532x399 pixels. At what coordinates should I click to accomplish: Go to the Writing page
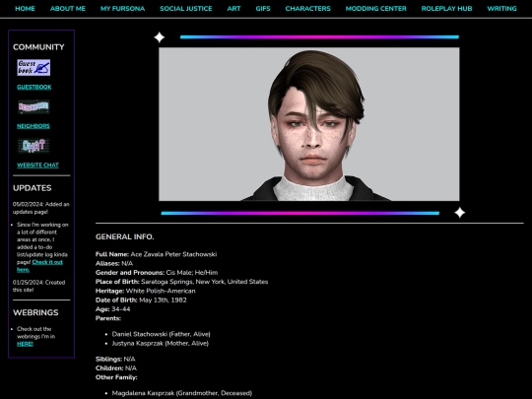[501, 9]
